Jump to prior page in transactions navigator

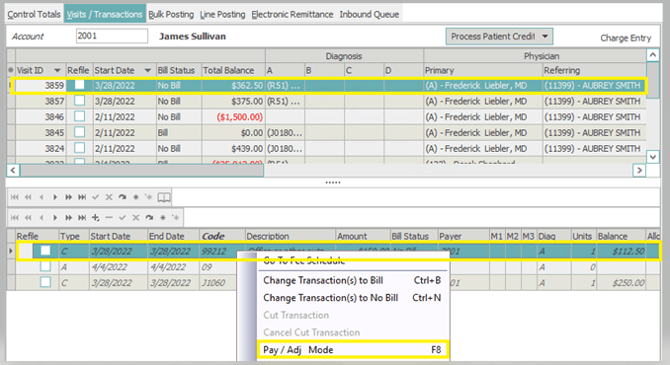pos(28,218)
